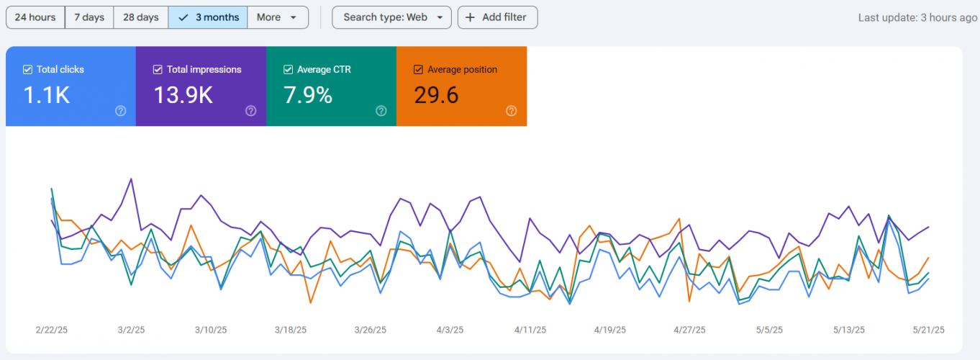Click the Add filter button

[498, 17]
